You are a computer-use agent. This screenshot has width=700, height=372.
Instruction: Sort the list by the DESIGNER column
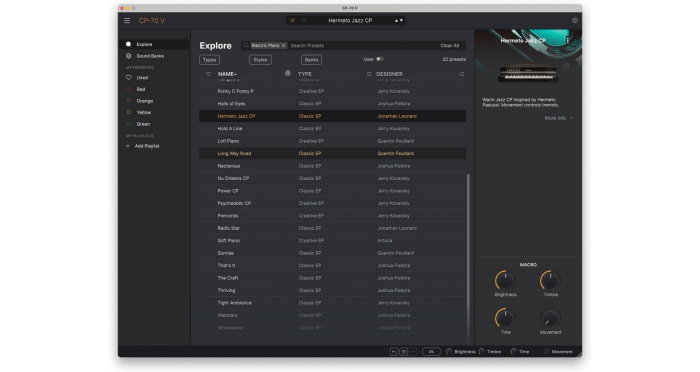[x=389, y=74]
